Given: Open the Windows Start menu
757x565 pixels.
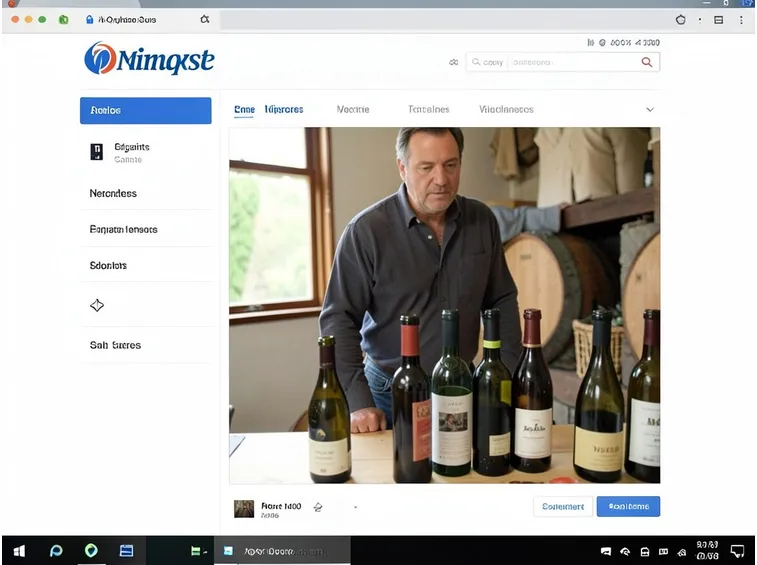Looking at the screenshot, I should [x=19, y=551].
